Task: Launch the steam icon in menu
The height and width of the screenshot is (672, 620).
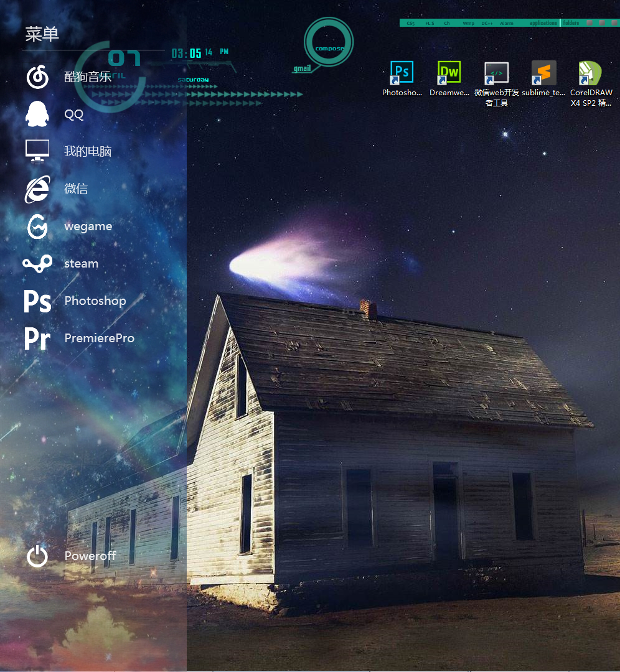Action: (x=37, y=264)
